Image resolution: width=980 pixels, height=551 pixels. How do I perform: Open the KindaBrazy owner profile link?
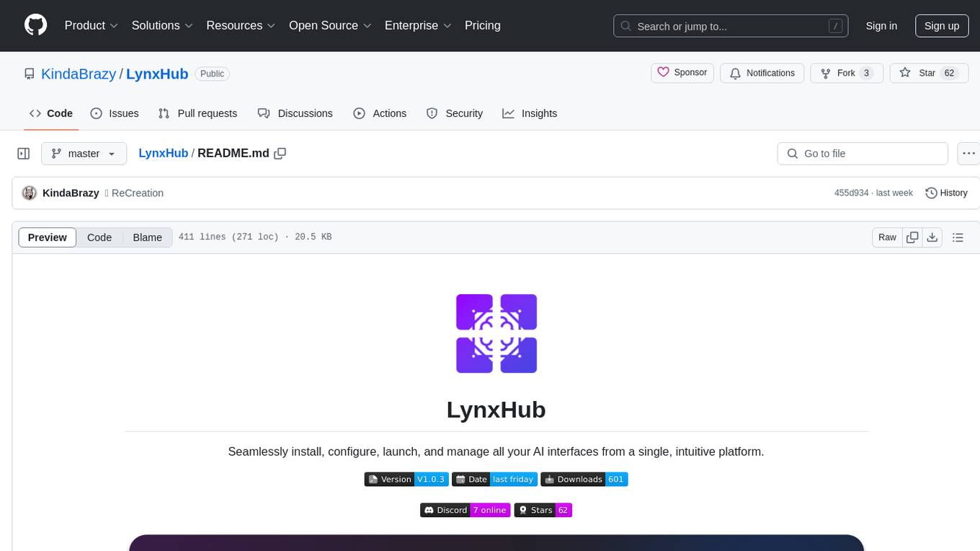(79, 74)
